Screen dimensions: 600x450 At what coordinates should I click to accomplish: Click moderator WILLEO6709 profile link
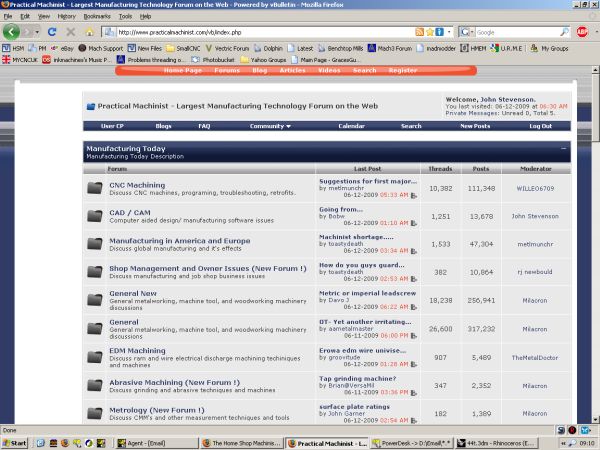tap(535, 189)
